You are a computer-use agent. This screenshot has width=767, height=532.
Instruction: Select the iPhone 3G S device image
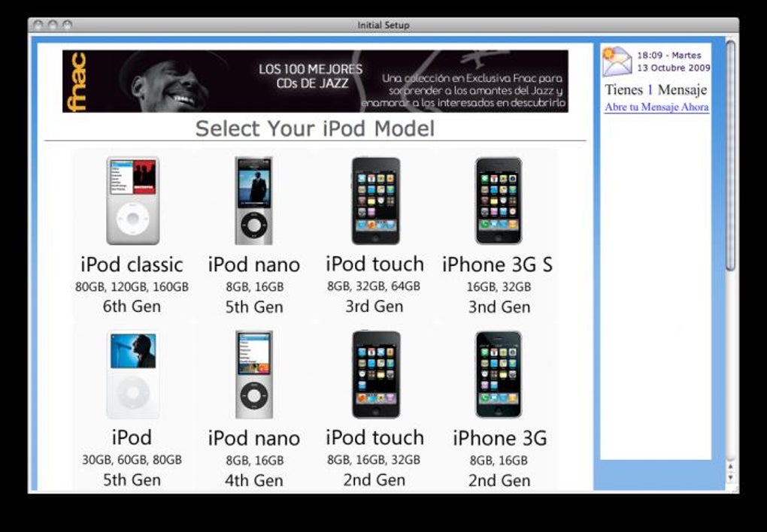(499, 201)
